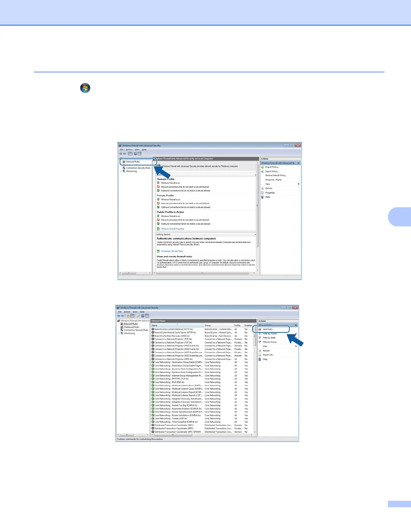Click the Export List toolbar icon in rules window
Screen dimensions: 411x532
point(138,316)
